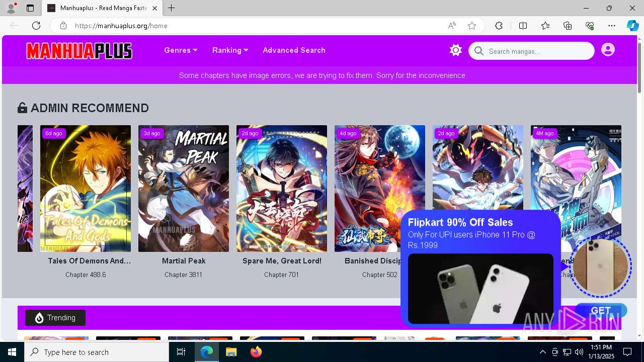Click Windows taskbar search box
Viewport: 644px width, 362px height.
coord(97,352)
